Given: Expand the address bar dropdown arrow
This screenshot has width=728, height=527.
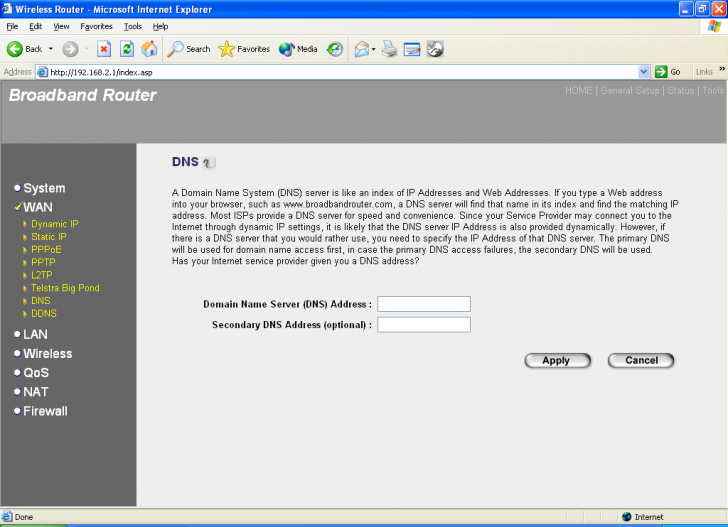Looking at the screenshot, I should (644, 72).
